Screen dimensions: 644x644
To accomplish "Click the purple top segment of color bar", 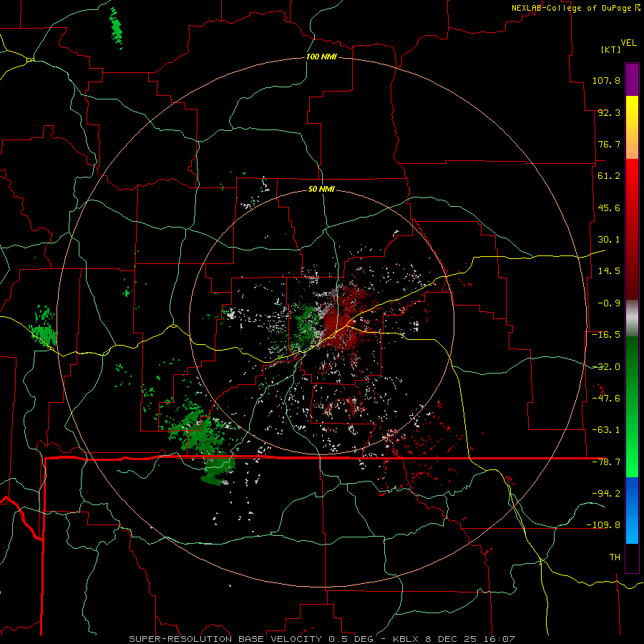I will tap(632, 79).
